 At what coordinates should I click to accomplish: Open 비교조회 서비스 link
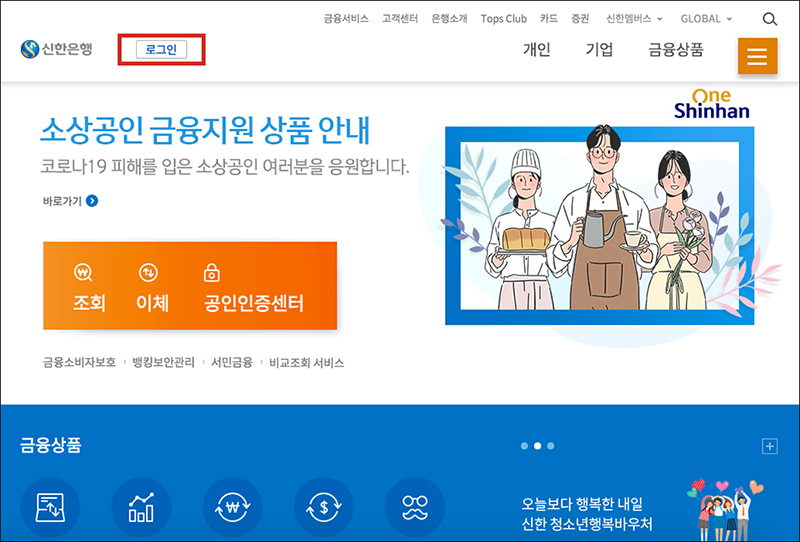(x=306, y=362)
